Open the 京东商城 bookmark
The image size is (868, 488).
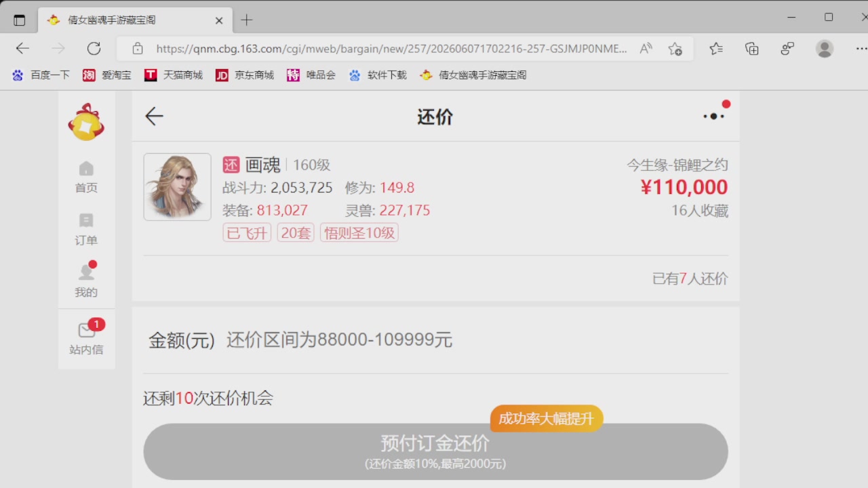245,75
